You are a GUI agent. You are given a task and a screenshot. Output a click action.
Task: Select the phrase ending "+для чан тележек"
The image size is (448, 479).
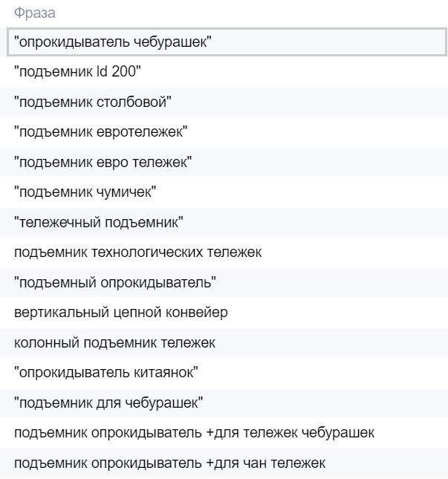[169, 463]
